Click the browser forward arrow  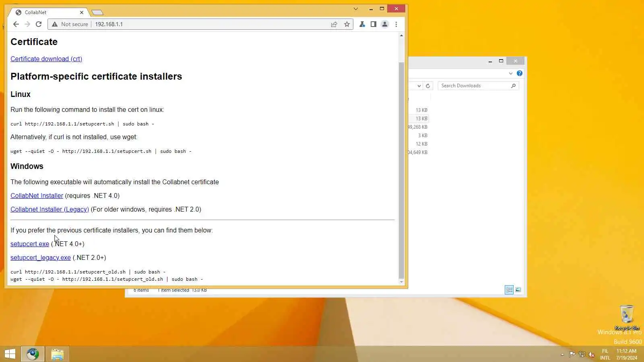tap(27, 24)
